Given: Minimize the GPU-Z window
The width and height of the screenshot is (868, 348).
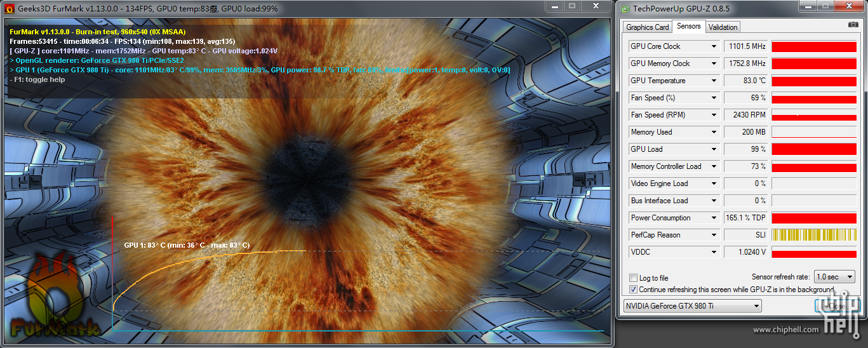Looking at the screenshot, I should coord(808,6).
